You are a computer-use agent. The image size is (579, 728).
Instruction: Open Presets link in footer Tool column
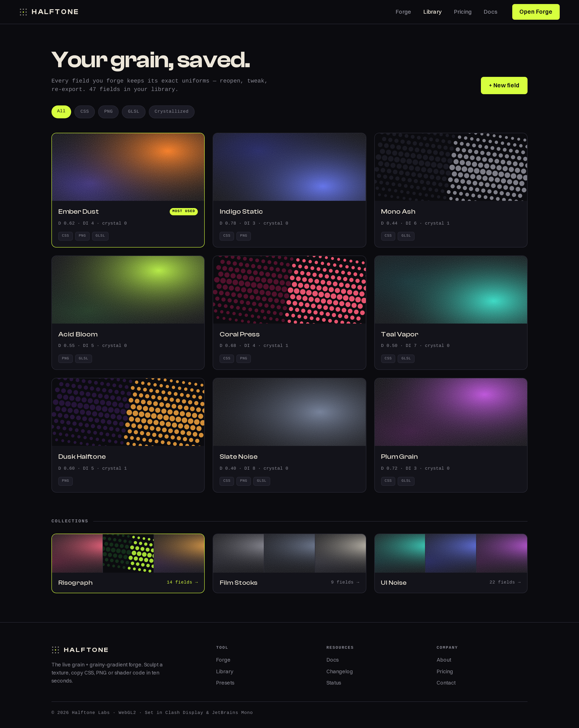coord(225,683)
